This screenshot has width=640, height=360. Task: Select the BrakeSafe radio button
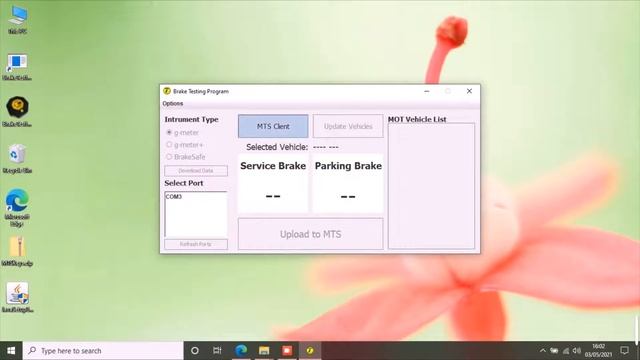tap(169, 157)
